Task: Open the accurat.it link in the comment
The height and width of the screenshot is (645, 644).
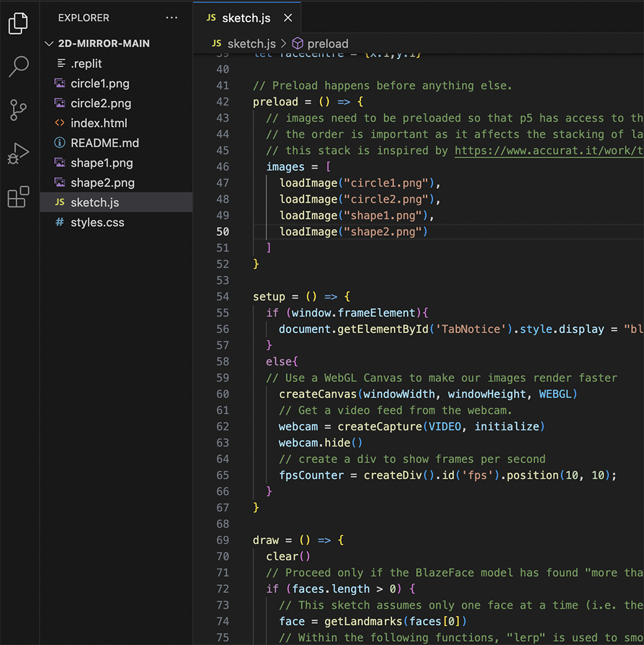Action: click(x=549, y=150)
